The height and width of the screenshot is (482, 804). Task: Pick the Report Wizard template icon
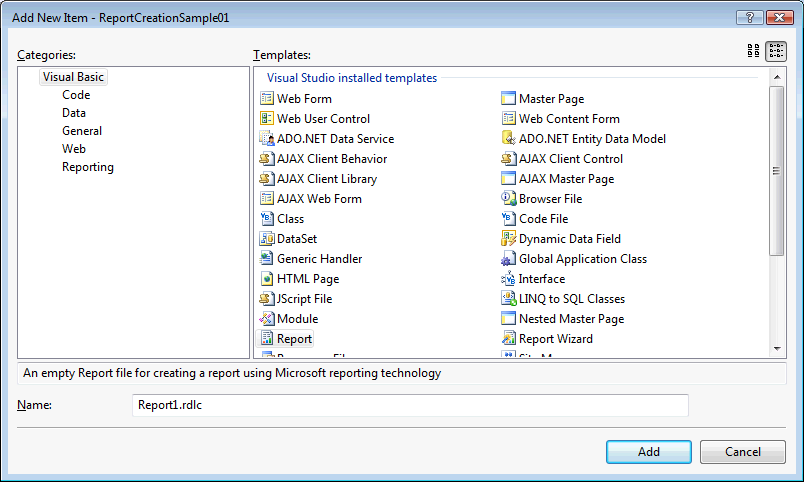click(x=509, y=339)
